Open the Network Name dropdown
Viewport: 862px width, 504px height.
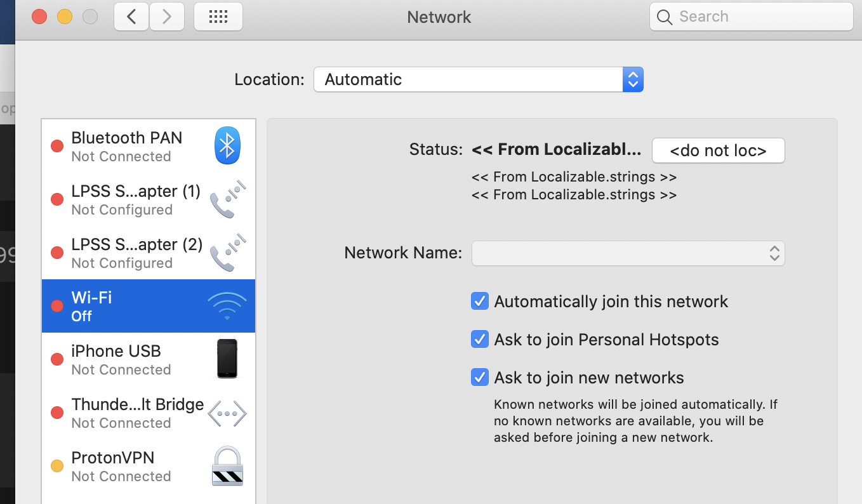coord(628,253)
